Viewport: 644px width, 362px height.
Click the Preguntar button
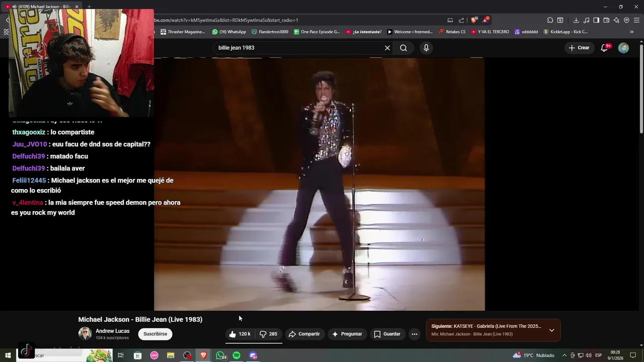coord(347,334)
